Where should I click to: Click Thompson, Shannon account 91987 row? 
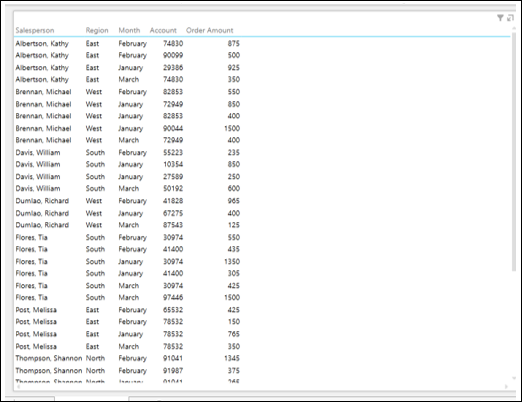pos(128,371)
